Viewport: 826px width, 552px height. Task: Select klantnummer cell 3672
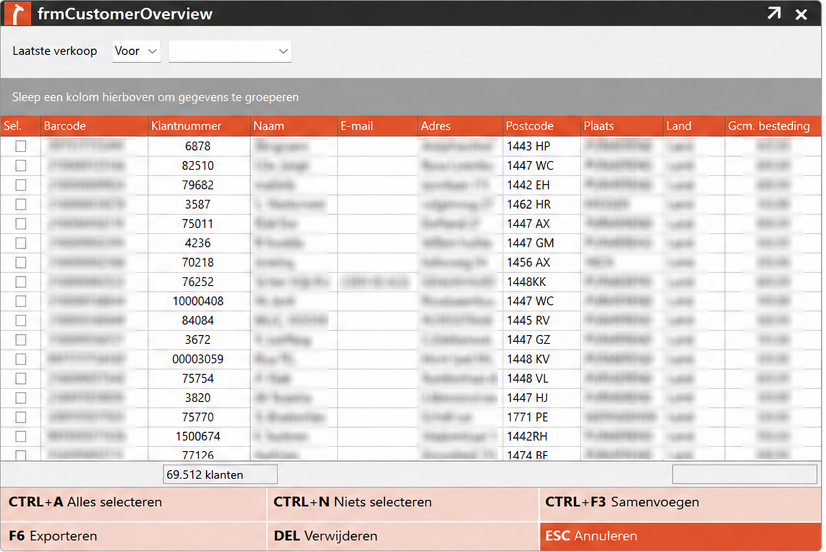click(x=199, y=340)
